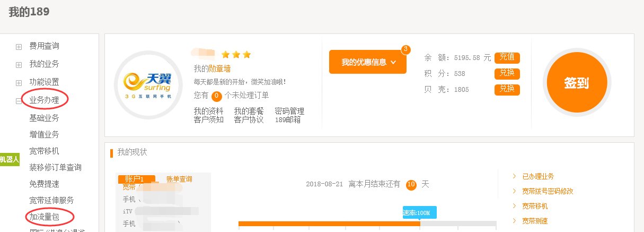
Task: Expand the 我的业务 plus icon
Action: point(19,65)
